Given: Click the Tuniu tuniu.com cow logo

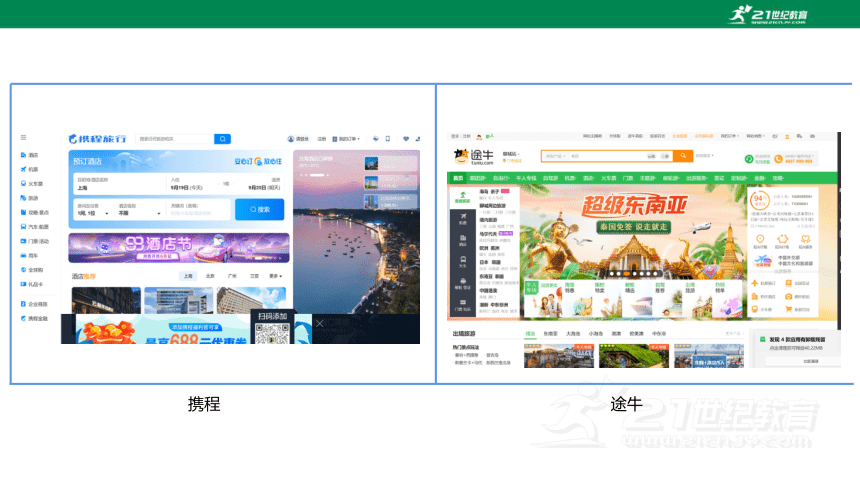Looking at the screenshot, I should [x=473, y=157].
